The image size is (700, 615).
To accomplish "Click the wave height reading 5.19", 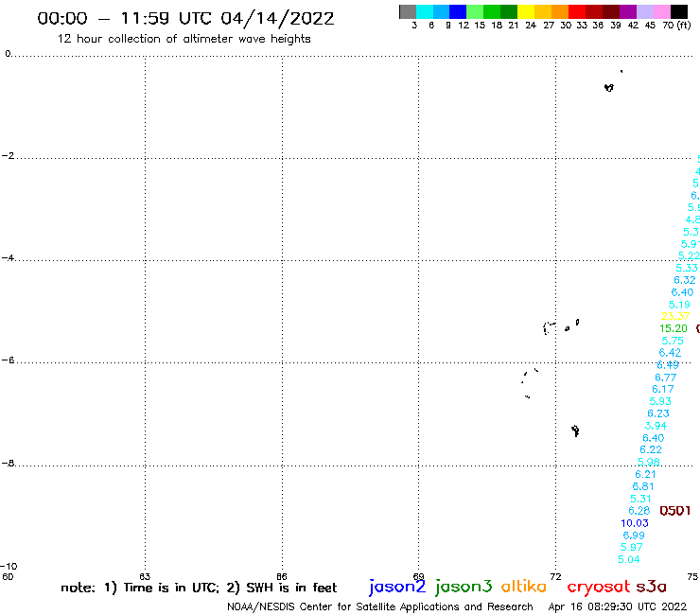I will [679, 305].
